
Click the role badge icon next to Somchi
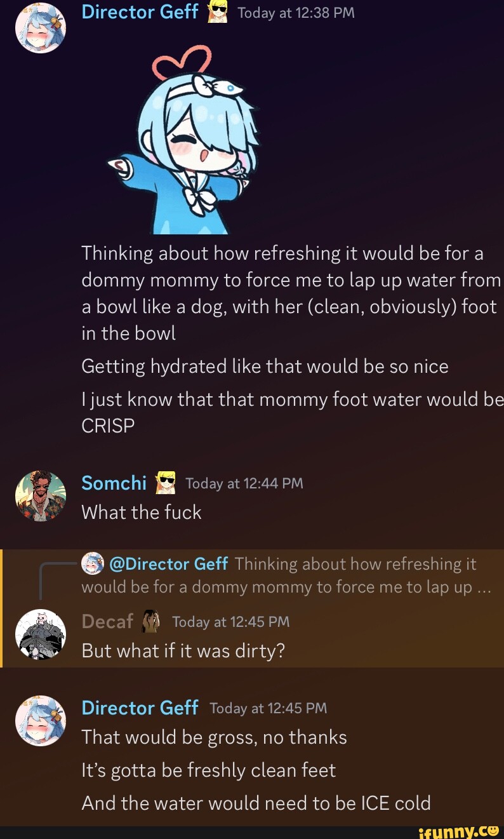pyautogui.click(x=166, y=483)
